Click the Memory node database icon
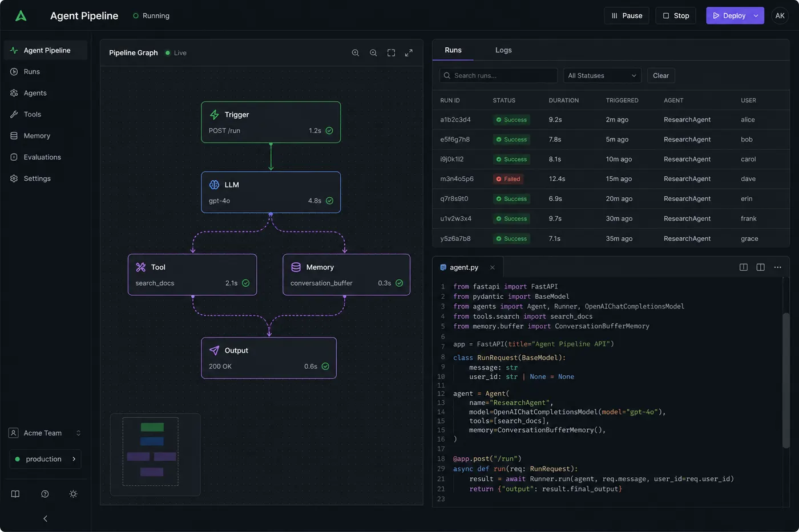 click(296, 267)
